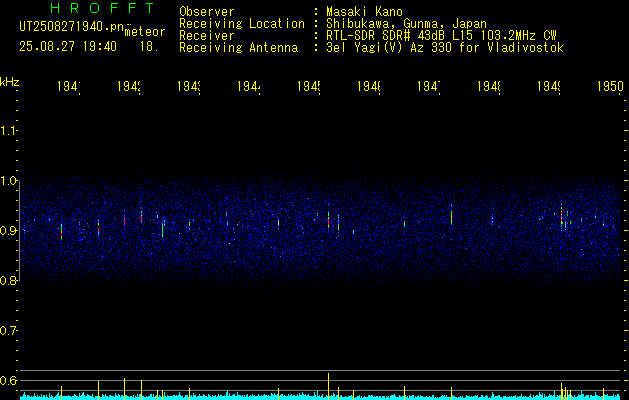Click the 1945 time axis label
629x400 pixels.
309,87
